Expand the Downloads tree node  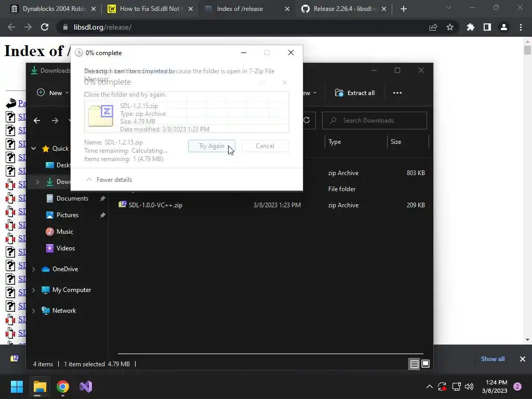click(x=37, y=182)
